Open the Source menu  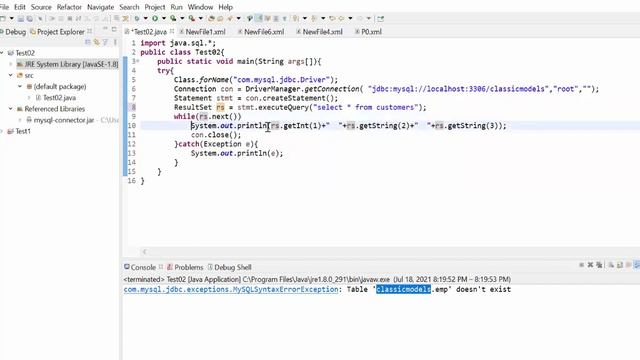click(x=41, y=7)
